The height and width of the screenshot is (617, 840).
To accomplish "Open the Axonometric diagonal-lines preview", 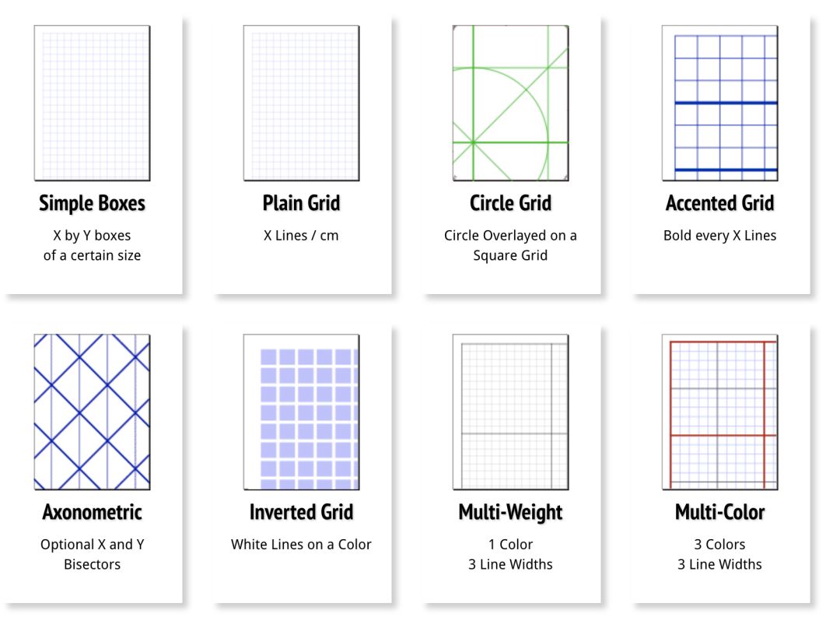I will tap(92, 412).
